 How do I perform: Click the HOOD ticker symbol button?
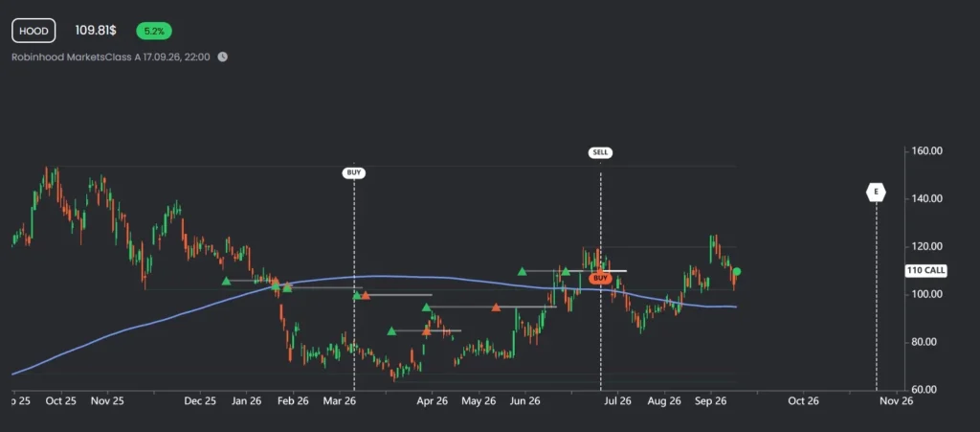click(x=33, y=31)
